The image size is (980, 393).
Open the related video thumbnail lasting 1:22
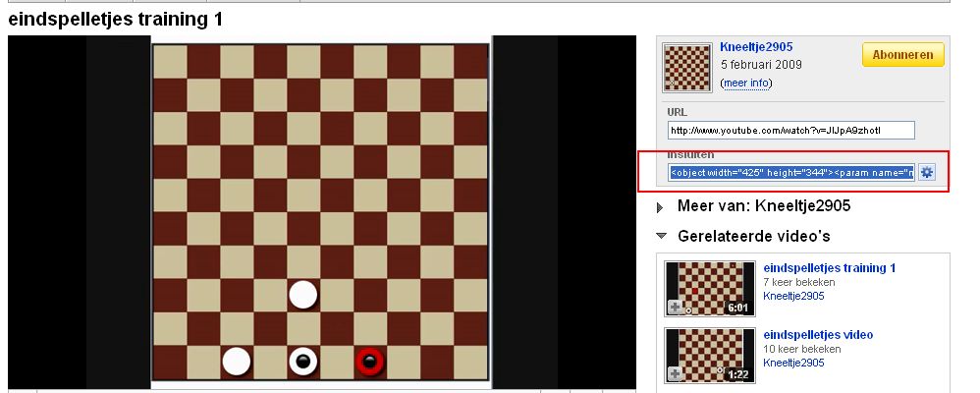click(x=710, y=355)
